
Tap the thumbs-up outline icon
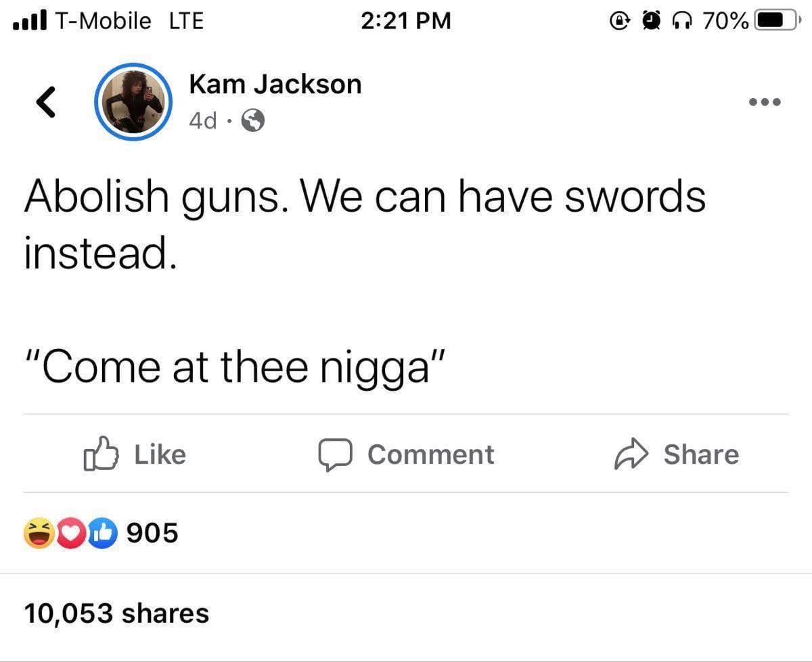tap(101, 454)
